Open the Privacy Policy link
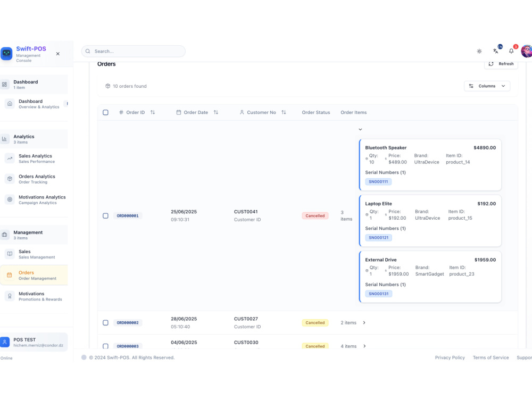This screenshot has width=532, height=399. 450,358
